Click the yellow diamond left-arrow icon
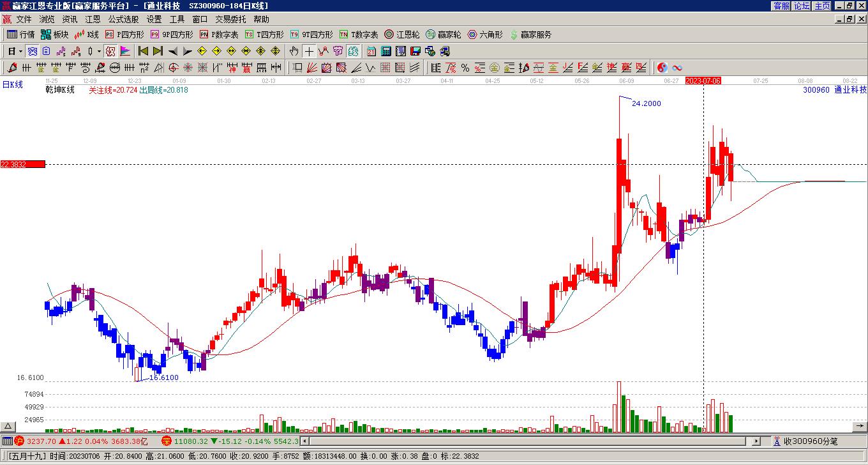868x465 pixels. click(x=202, y=51)
